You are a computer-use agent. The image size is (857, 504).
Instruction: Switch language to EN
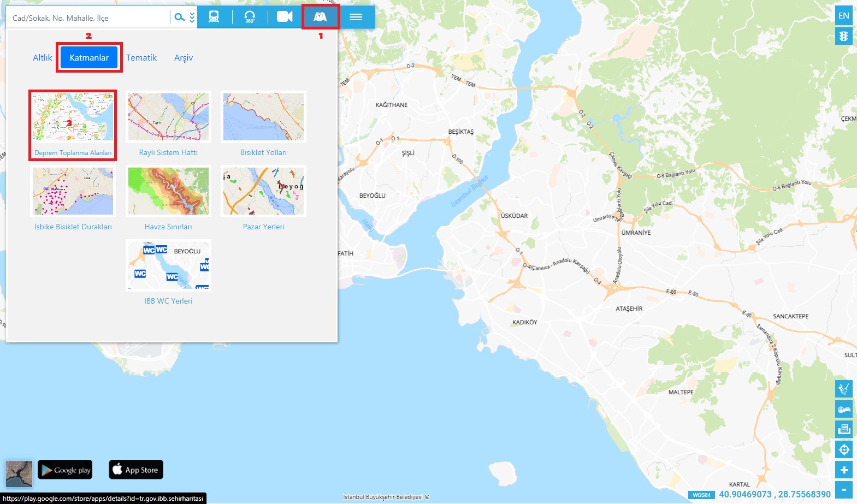(844, 16)
